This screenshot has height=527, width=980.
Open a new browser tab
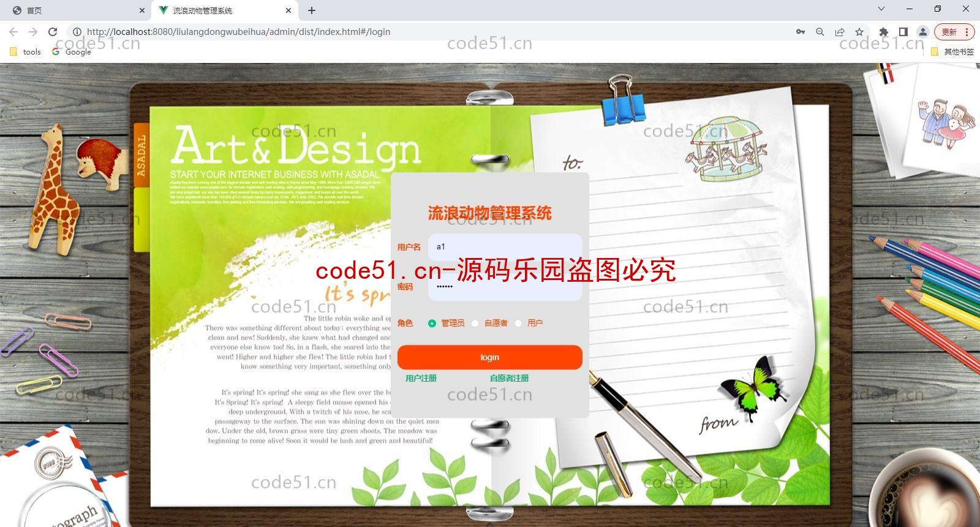(312, 10)
